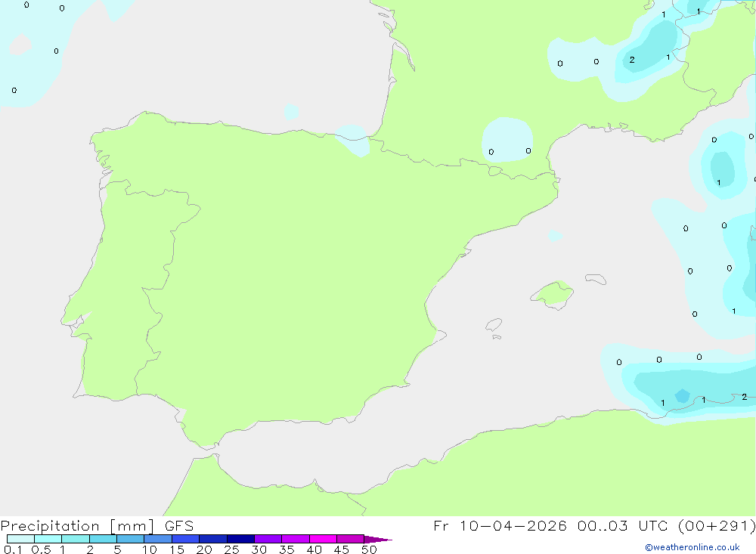Viewport: 756px width, 554px height.
Task: Click the "20" legend label
Action: click(204, 549)
